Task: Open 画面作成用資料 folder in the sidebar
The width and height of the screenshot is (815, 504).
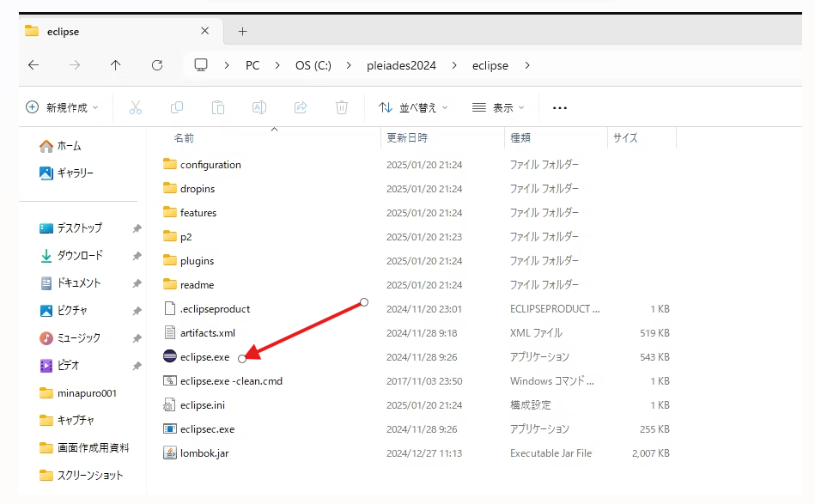Action: click(x=84, y=448)
